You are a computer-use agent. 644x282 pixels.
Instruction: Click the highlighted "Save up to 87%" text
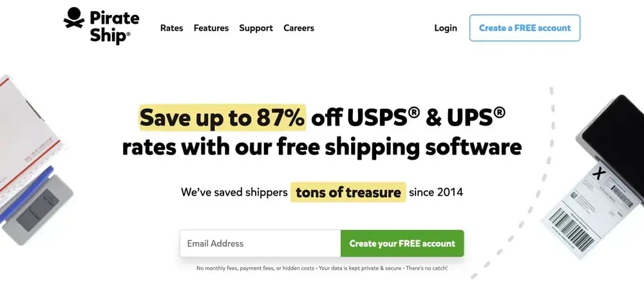[223, 118]
